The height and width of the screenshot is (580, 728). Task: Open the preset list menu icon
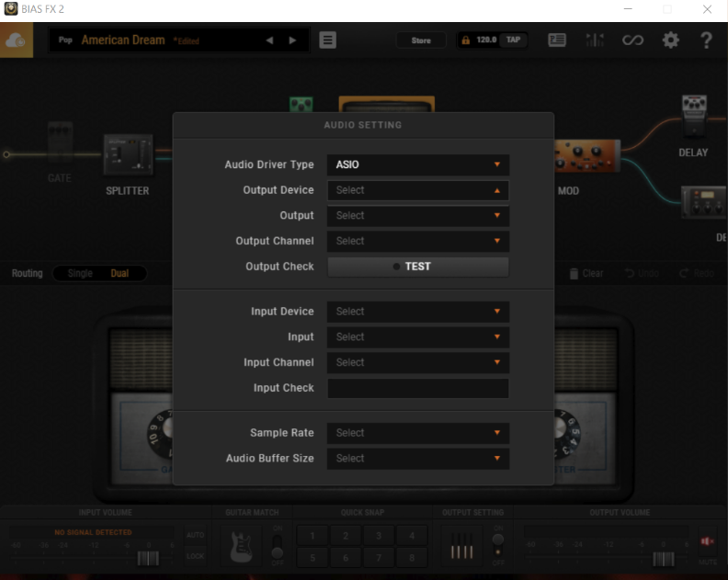click(x=327, y=40)
